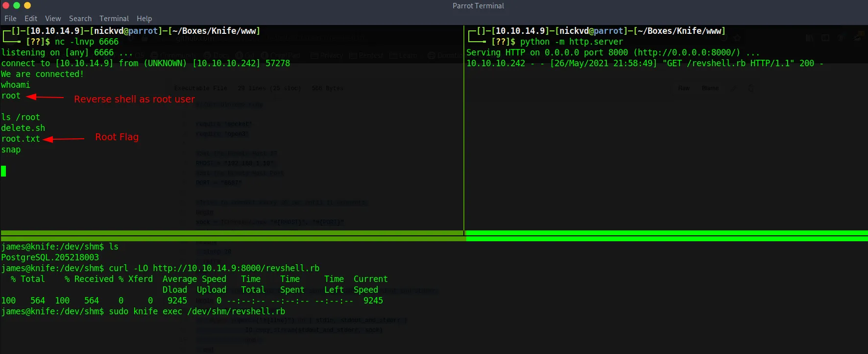
Task: Click the yellow window control button
Action: point(27,5)
